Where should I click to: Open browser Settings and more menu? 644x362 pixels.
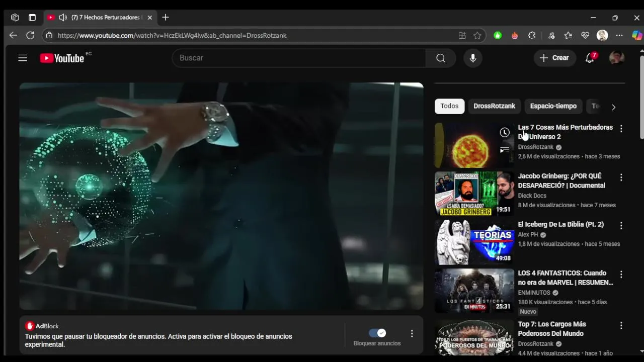click(619, 35)
